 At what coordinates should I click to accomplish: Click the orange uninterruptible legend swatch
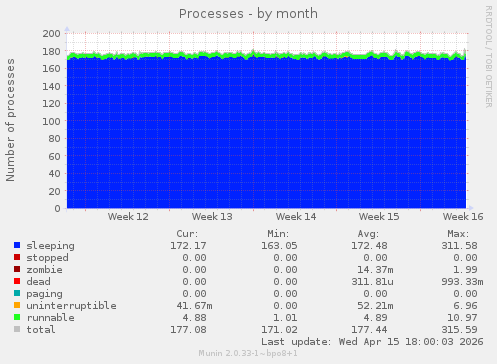pos(17,305)
